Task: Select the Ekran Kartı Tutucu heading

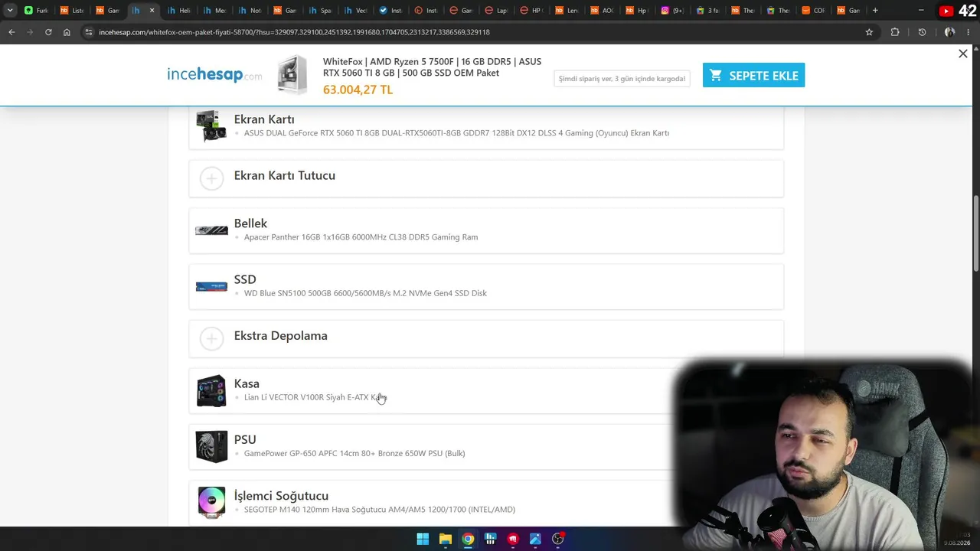Action: pos(285,175)
